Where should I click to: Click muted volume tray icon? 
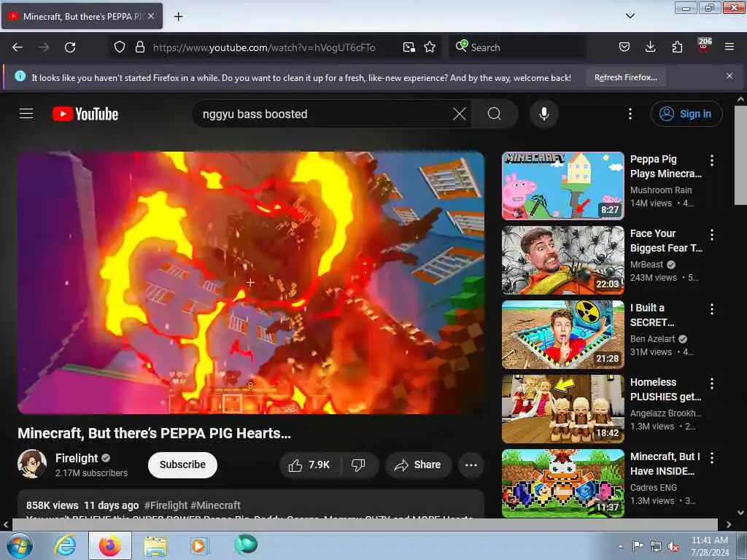[x=674, y=547]
